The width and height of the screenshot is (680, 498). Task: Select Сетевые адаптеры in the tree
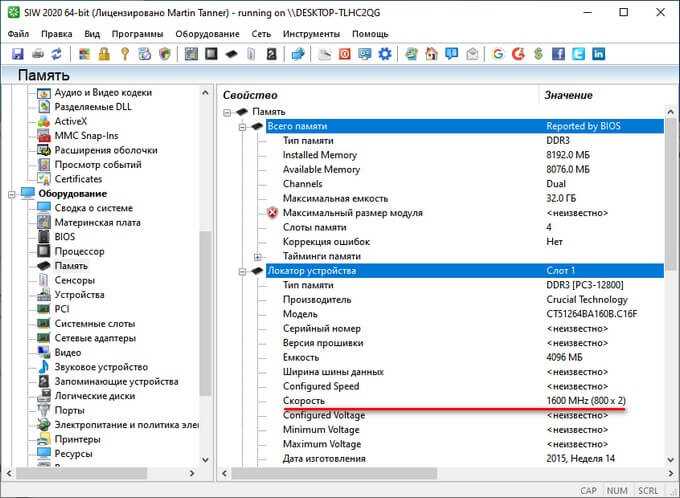[x=95, y=338]
